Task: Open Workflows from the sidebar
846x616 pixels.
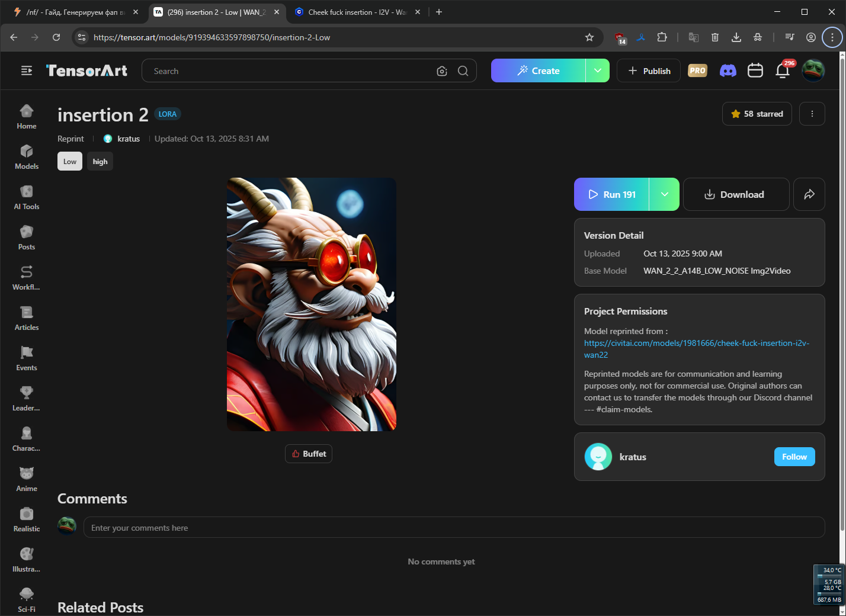Action: click(27, 278)
